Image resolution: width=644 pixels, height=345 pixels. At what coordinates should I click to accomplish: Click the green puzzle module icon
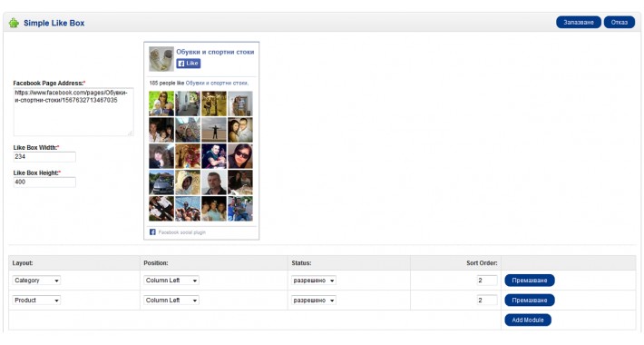(x=14, y=23)
